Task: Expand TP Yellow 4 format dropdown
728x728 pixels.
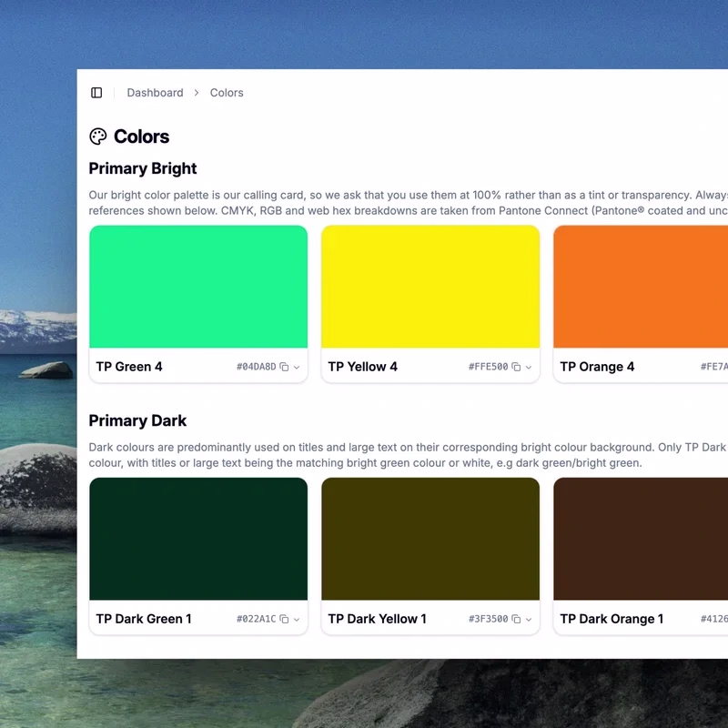Action: [529, 367]
